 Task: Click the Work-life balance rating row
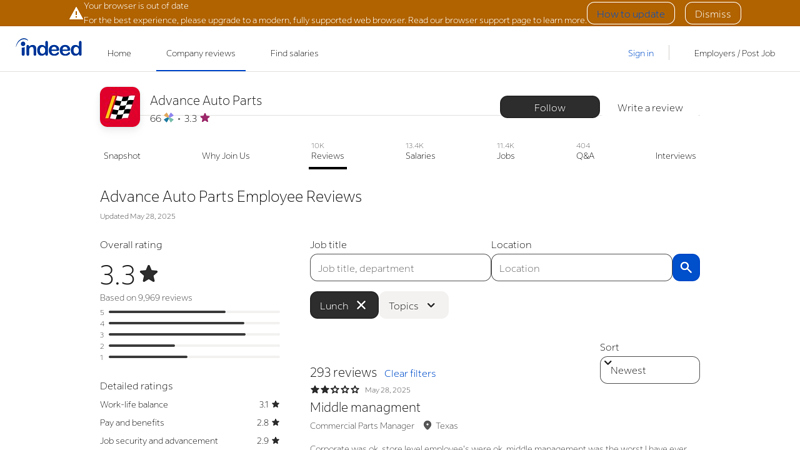(x=190, y=404)
